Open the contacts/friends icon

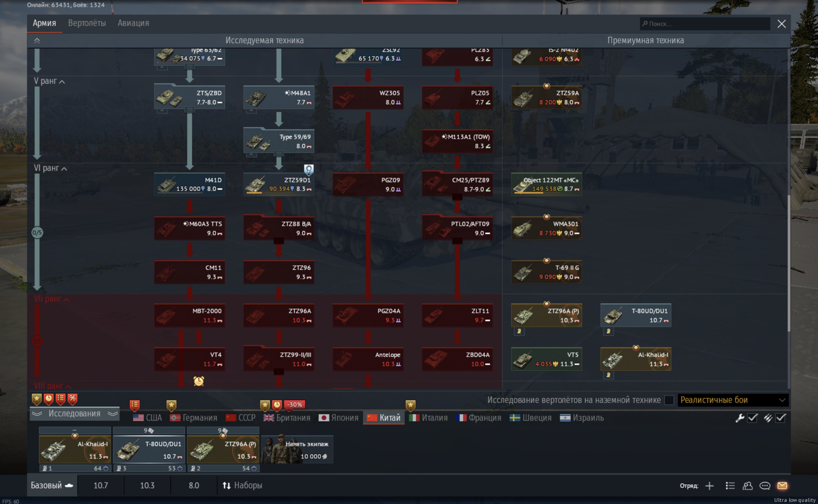[x=747, y=486]
